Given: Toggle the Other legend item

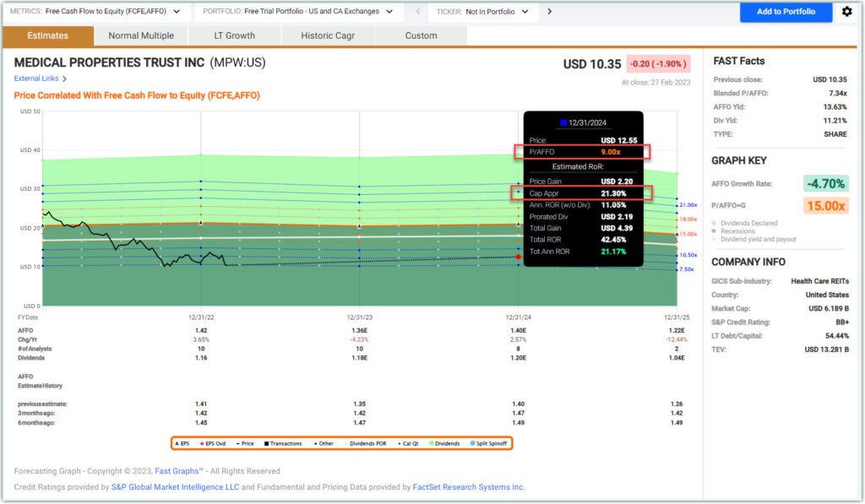Looking at the screenshot, I should [x=324, y=443].
